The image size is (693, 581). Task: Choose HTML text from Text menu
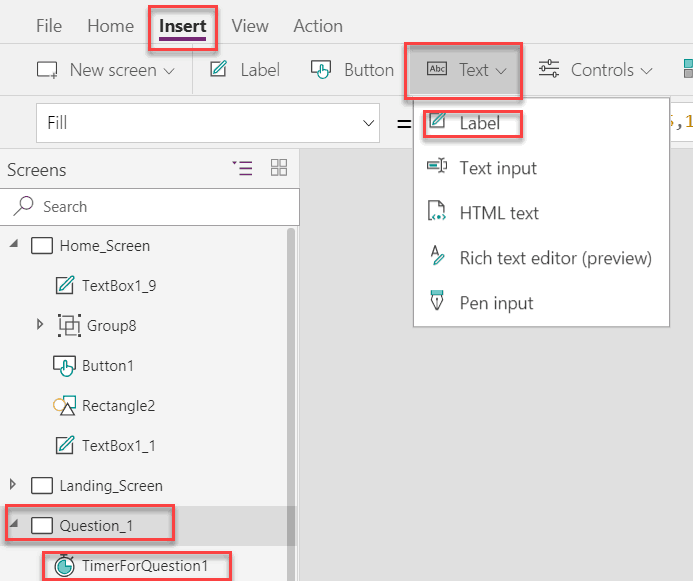(499, 213)
